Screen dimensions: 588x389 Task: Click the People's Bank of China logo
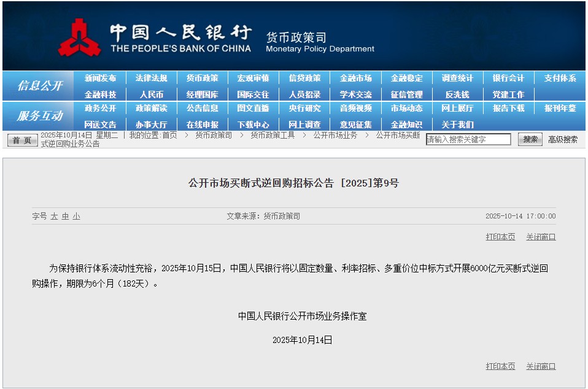80,37
